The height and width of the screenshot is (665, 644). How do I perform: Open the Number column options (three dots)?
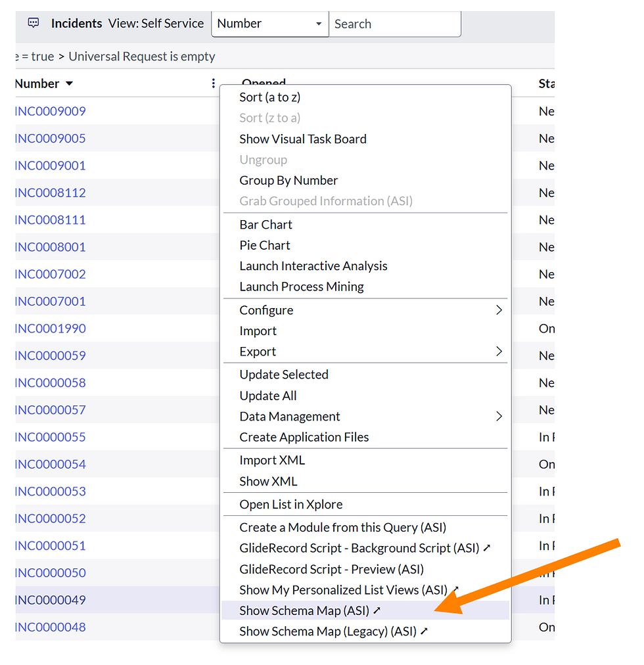click(x=214, y=83)
